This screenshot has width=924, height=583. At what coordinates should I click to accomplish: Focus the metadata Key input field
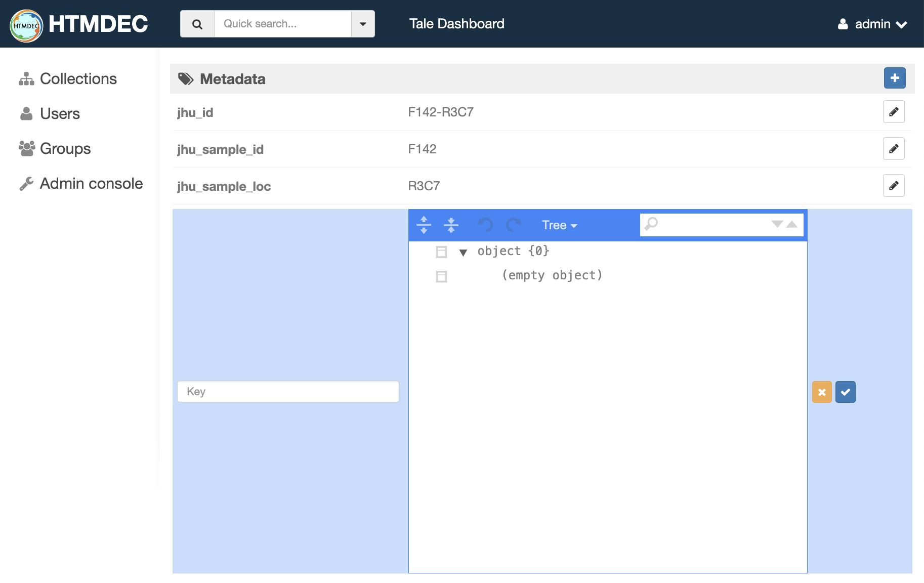coord(288,392)
